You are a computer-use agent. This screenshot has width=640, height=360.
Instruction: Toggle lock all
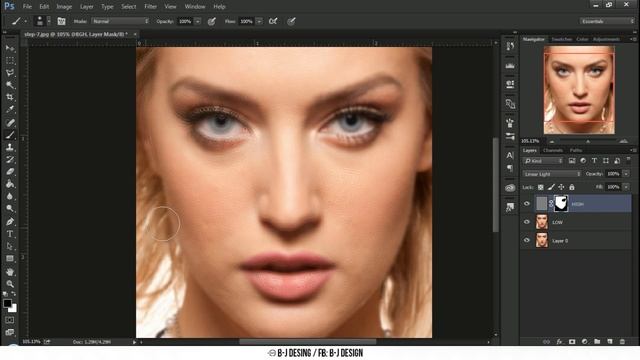(572, 187)
